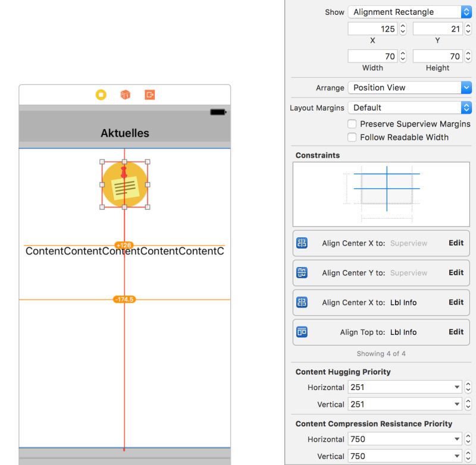The width and height of the screenshot is (476, 465).
Task: Click the Align Top to Lbl Info icon
Action: click(x=302, y=332)
